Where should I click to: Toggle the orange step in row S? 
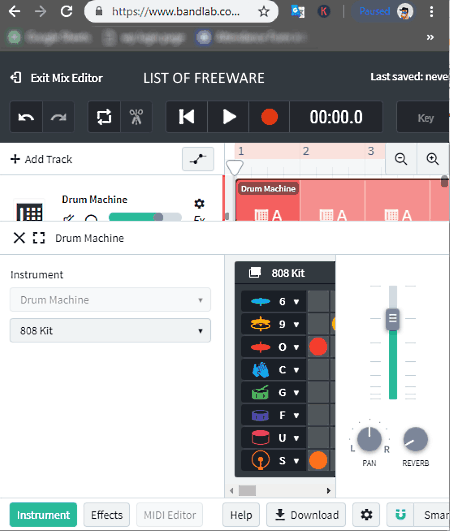click(318, 460)
